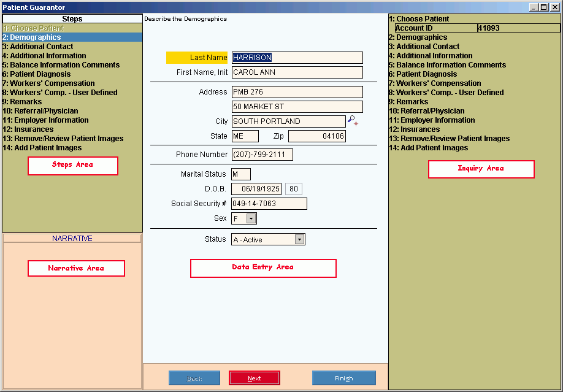Click the Phone Number field

pyautogui.click(x=262, y=155)
